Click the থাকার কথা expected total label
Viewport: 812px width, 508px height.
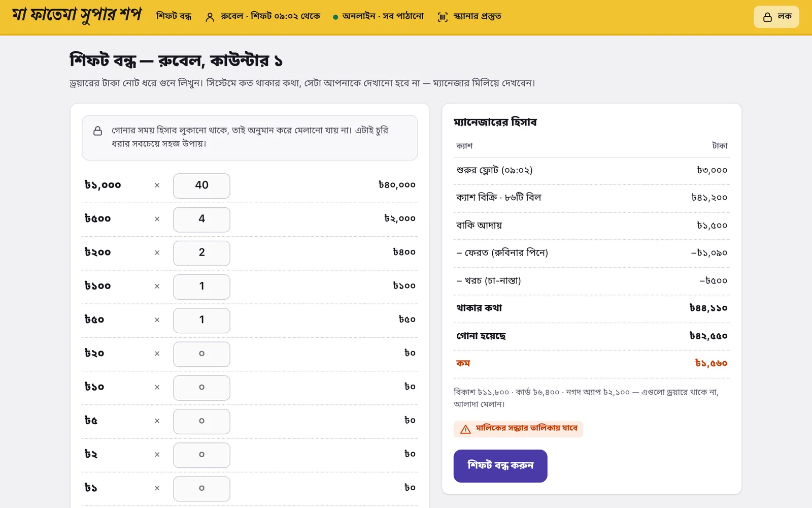click(x=479, y=308)
